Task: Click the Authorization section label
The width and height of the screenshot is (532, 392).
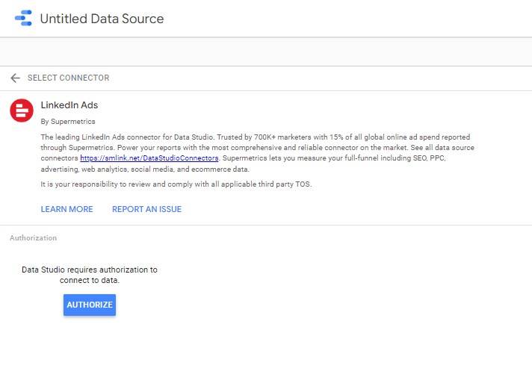Action: (x=33, y=238)
